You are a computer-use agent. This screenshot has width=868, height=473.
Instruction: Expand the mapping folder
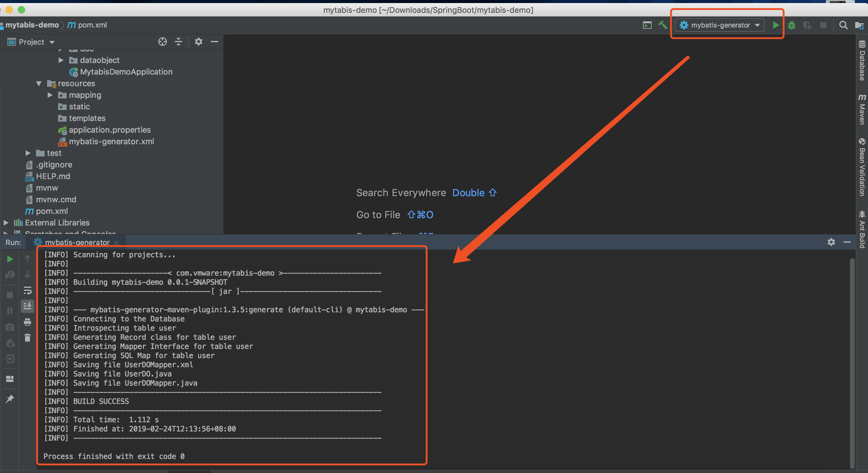click(x=50, y=95)
